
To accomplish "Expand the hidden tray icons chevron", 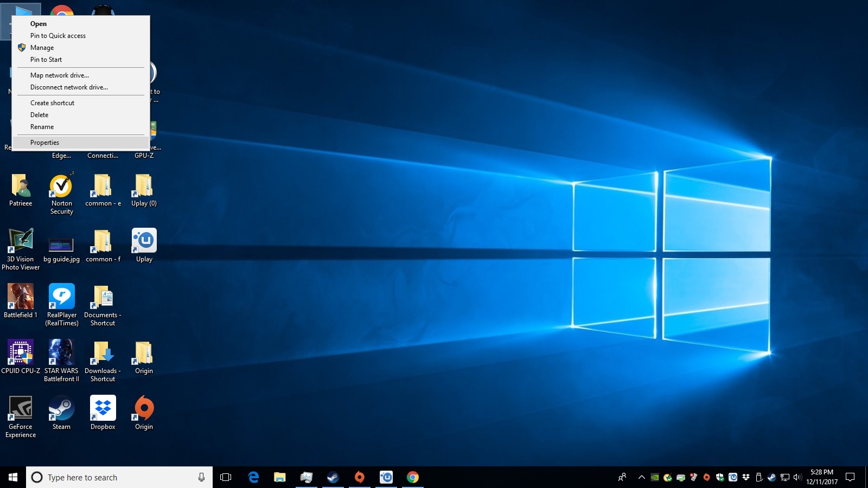I will [x=642, y=477].
